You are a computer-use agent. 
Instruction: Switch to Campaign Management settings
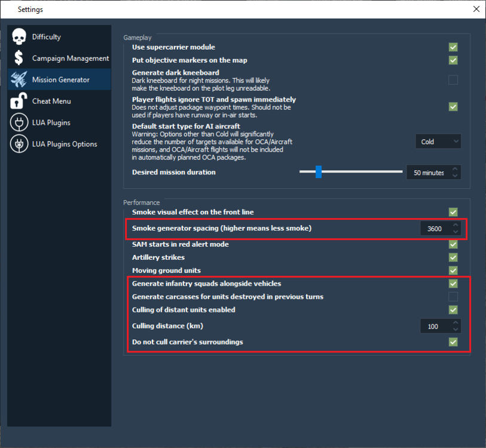(x=59, y=58)
